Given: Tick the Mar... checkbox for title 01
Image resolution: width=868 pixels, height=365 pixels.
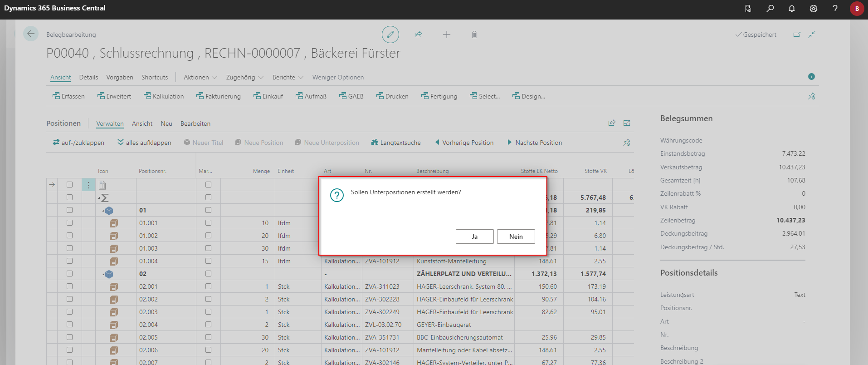Looking at the screenshot, I should tap(208, 210).
